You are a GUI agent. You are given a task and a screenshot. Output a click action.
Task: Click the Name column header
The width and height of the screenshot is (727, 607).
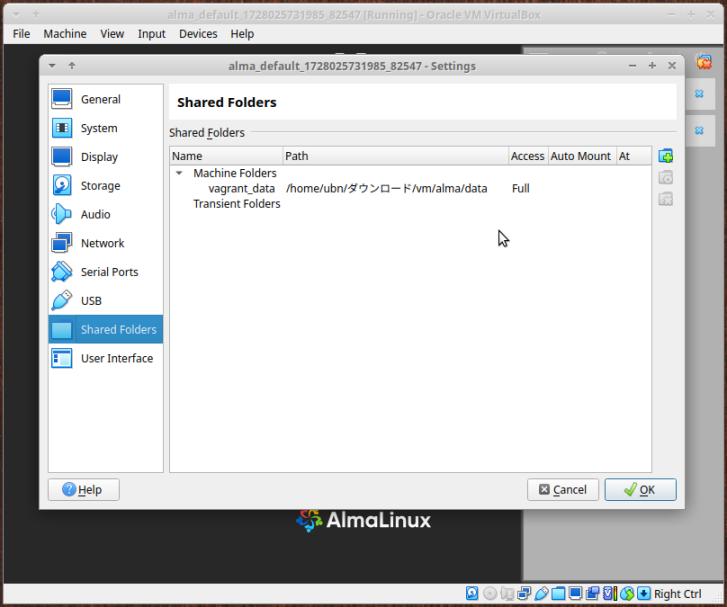226,156
